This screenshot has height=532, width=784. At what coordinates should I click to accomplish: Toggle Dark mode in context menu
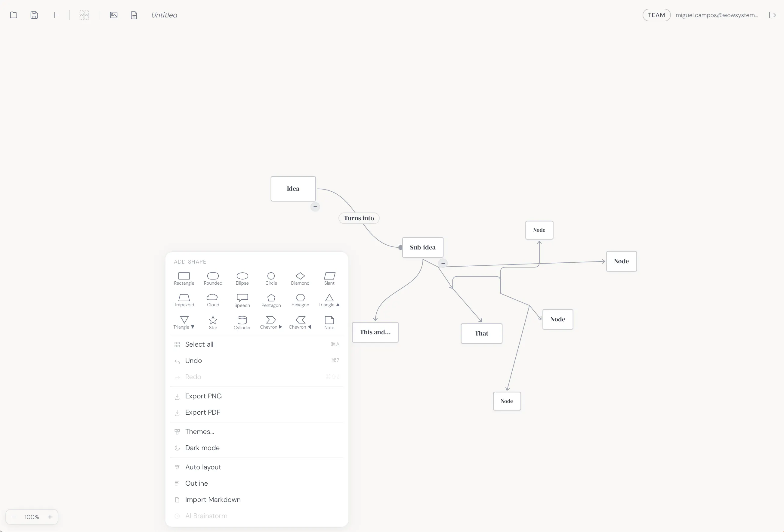point(257,448)
